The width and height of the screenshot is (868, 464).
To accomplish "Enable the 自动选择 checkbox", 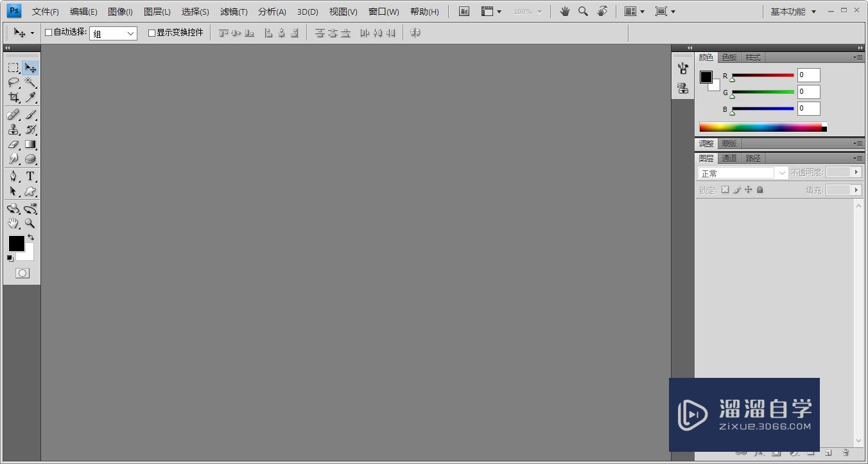I will pyautogui.click(x=48, y=32).
